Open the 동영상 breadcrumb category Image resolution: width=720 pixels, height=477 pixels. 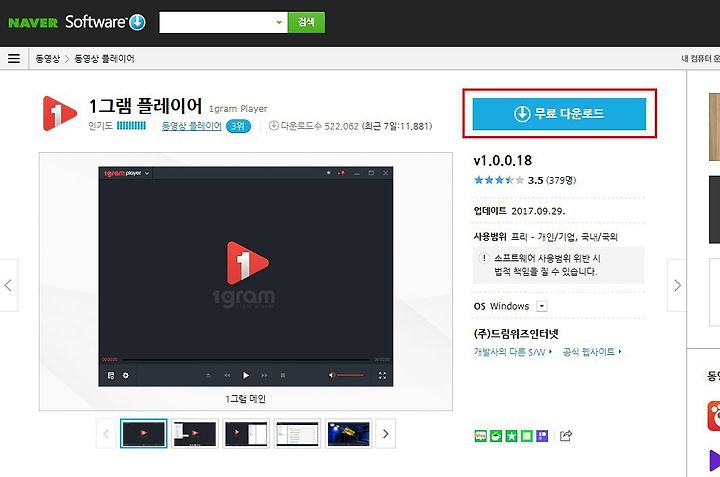[48, 59]
